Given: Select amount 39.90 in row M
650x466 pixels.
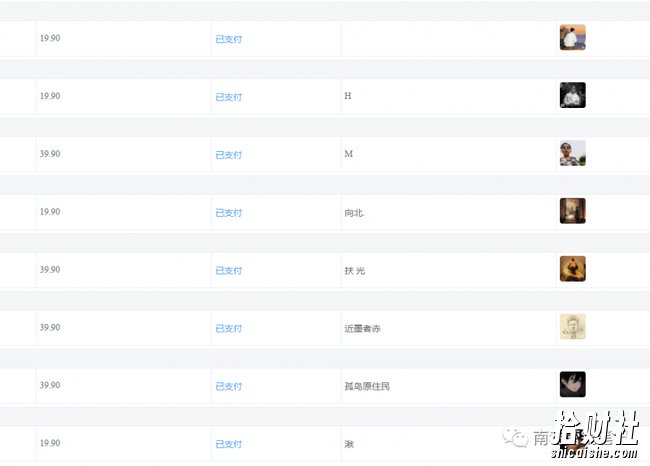Looking at the screenshot, I should click(x=50, y=154).
